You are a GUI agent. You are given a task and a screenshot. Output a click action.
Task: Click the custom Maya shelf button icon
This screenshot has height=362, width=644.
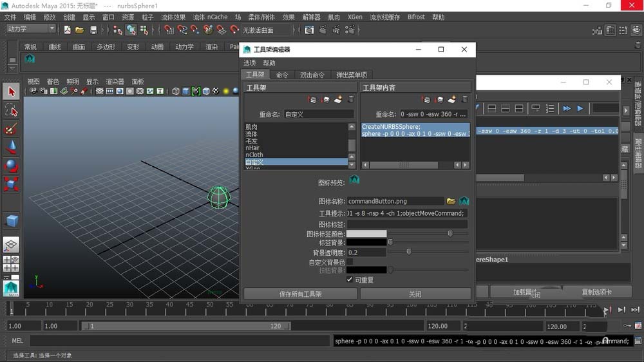pyautogui.click(x=30, y=59)
